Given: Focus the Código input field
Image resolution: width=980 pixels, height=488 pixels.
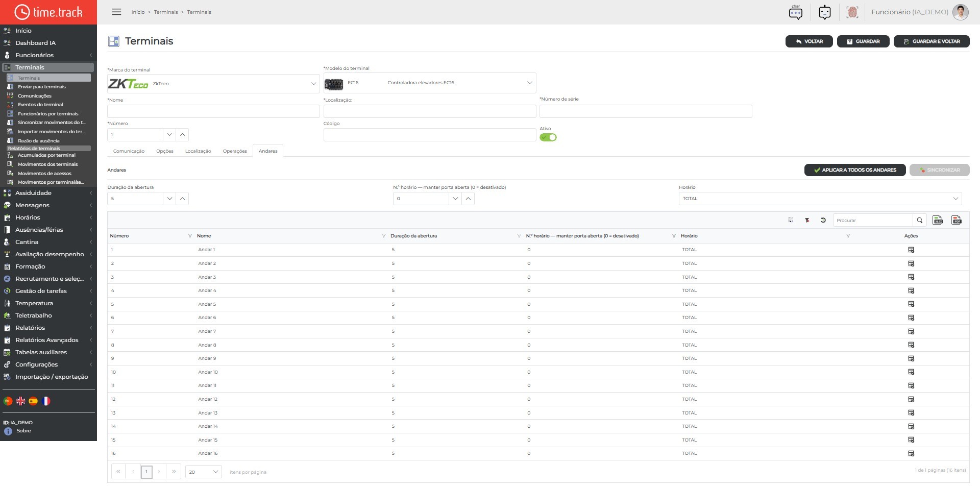Looking at the screenshot, I should click(430, 135).
